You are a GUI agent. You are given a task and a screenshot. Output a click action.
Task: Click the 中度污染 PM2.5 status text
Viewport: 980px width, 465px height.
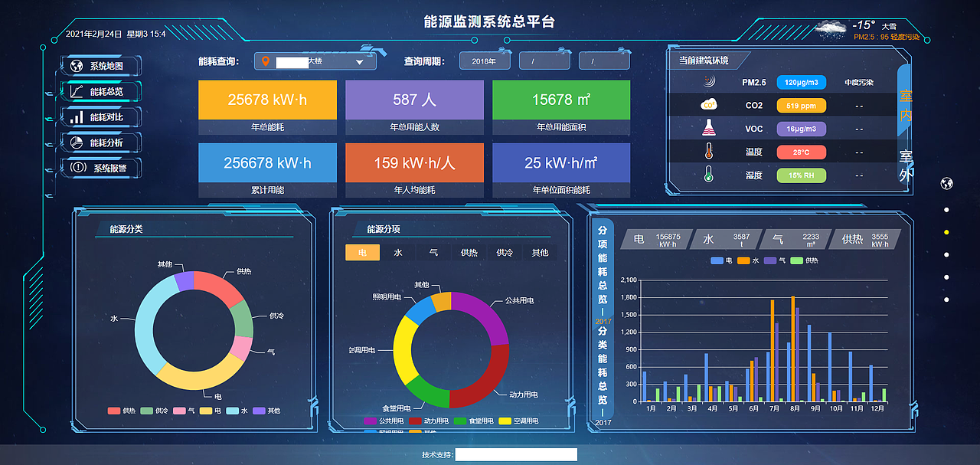pos(859,82)
